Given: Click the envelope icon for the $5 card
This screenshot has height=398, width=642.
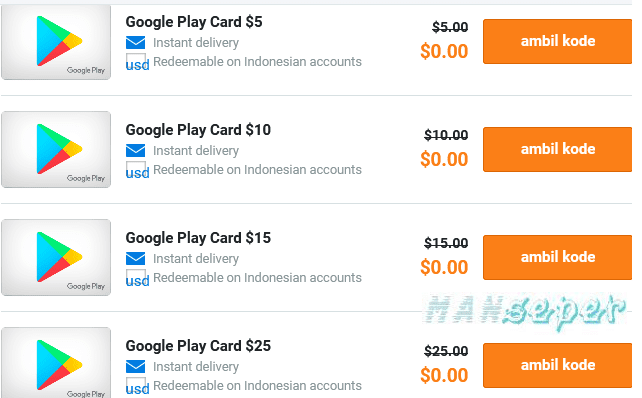Looking at the screenshot, I should click(x=135, y=43).
